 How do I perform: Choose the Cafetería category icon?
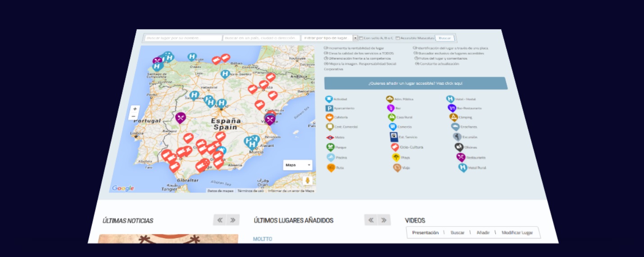pyautogui.click(x=329, y=117)
